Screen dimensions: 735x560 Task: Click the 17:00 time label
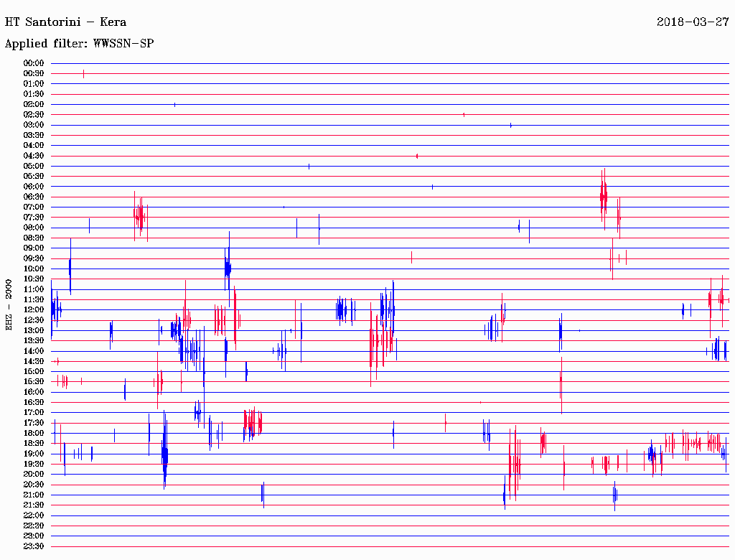(34, 412)
